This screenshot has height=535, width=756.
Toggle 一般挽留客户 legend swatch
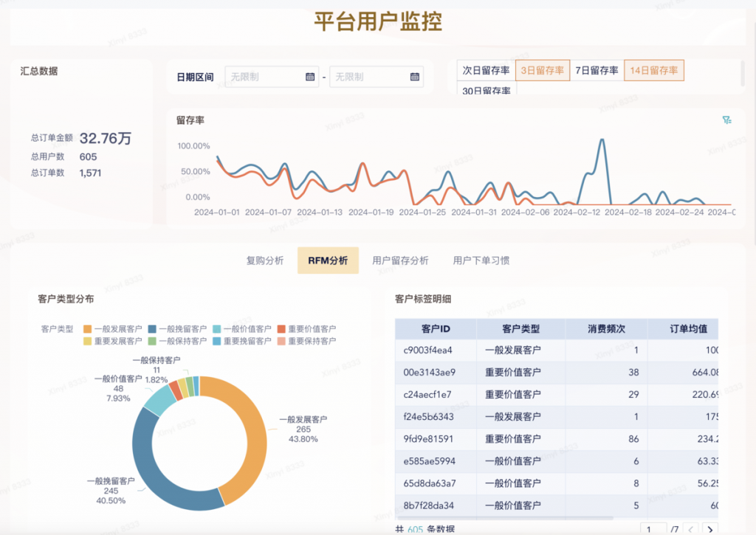(x=152, y=329)
